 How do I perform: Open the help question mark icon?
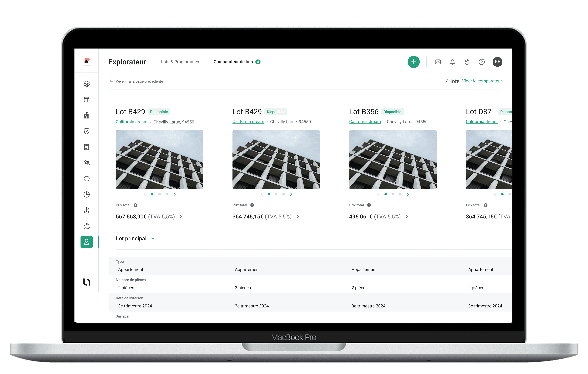pos(481,62)
